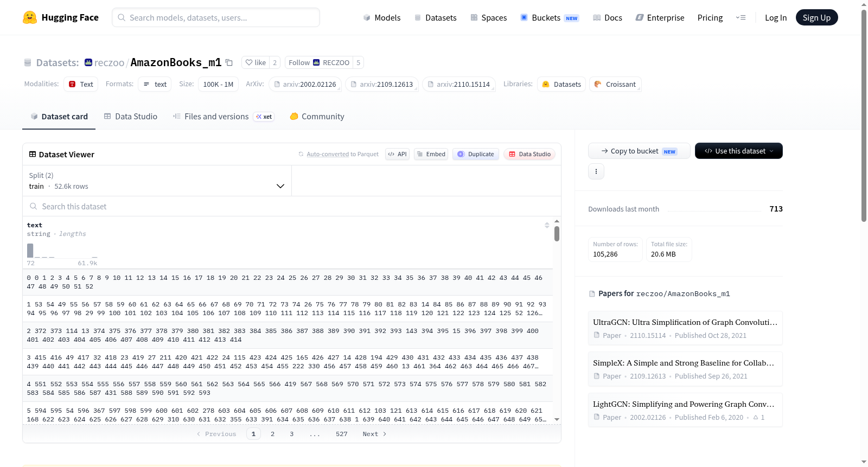Open the SimpleX paper card
This screenshot has height=467, width=868.
[685, 369]
